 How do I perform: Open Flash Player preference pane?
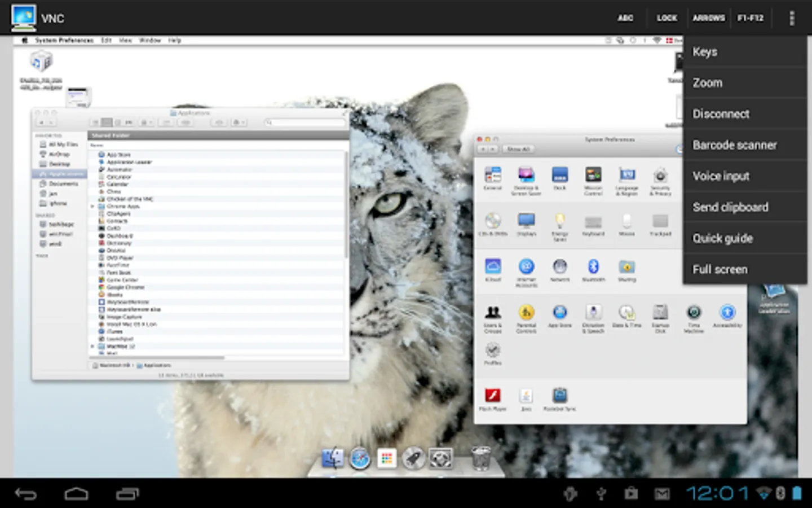coord(493,396)
